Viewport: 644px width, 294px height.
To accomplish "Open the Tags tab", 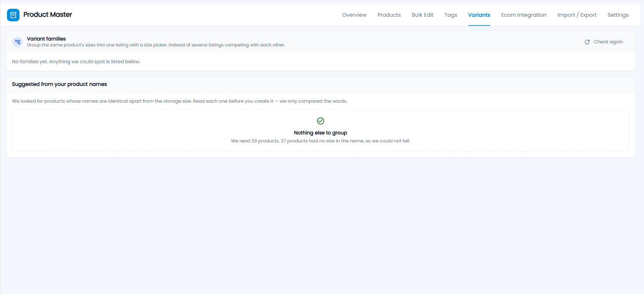I will 451,15.
